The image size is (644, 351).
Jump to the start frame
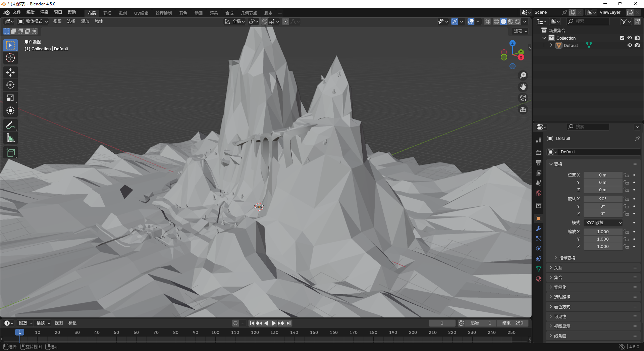[x=252, y=323]
